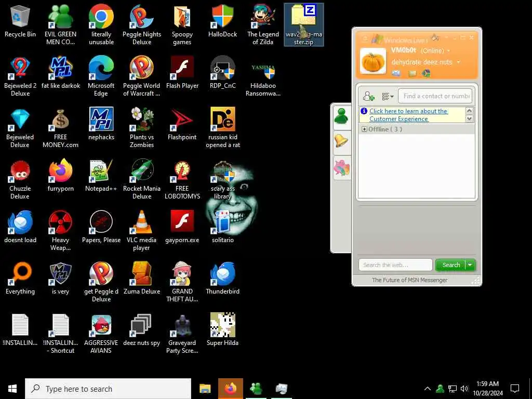Open the Online status dropdown next to VM0b0t

tap(448, 51)
